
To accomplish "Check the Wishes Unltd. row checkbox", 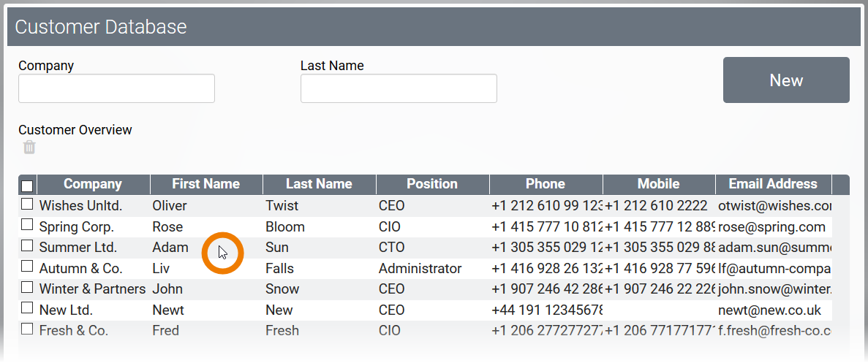I will [27, 205].
